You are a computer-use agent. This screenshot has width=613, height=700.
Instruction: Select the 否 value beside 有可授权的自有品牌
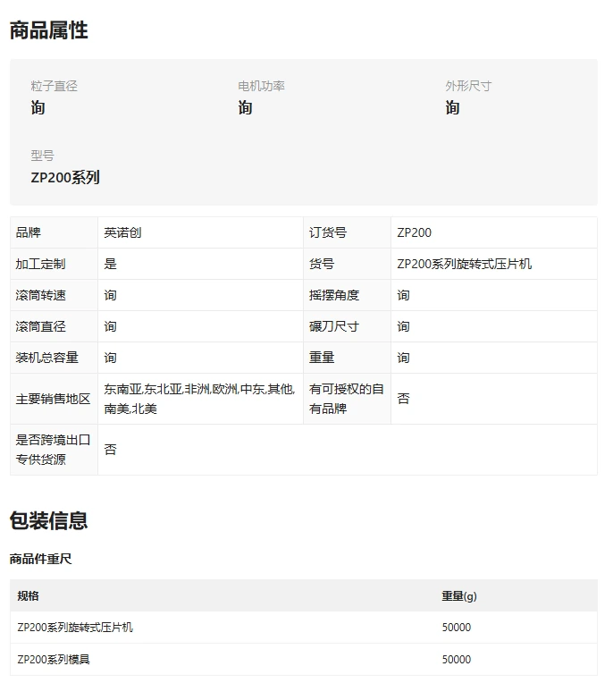403,399
